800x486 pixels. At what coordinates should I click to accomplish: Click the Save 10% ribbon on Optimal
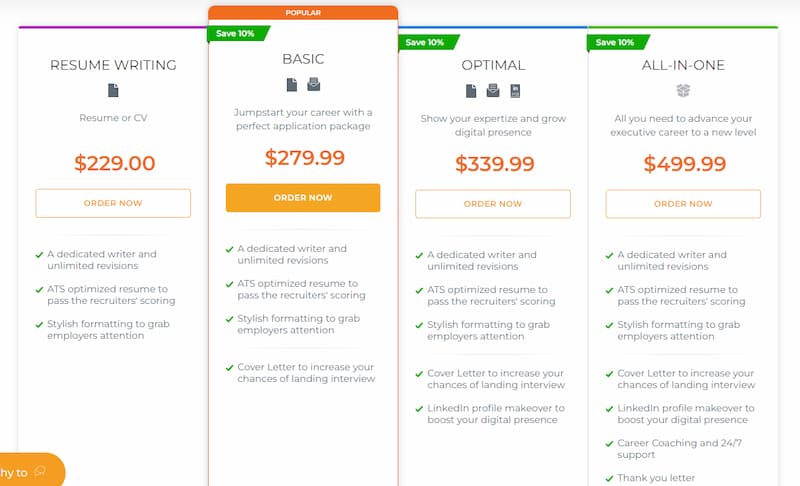coord(428,42)
